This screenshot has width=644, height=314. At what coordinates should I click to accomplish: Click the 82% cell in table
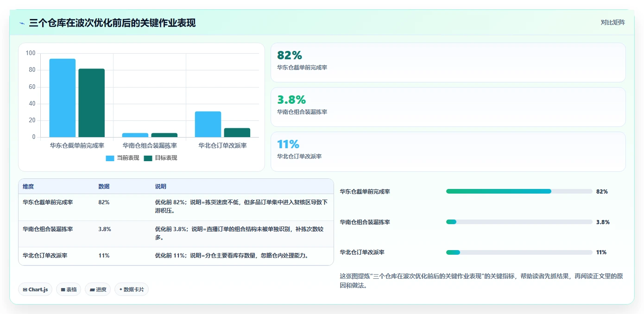coord(104,202)
